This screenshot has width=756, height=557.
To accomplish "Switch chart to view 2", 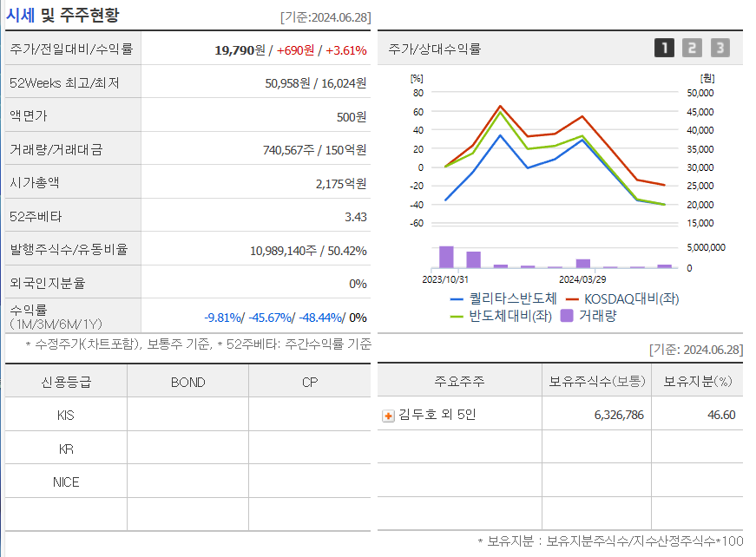I will click(x=692, y=48).
